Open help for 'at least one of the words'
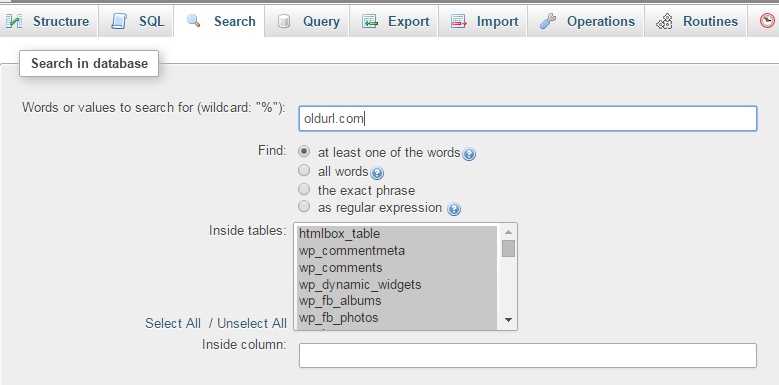Viewport: 779px width, 385px height. pos(468,154)
